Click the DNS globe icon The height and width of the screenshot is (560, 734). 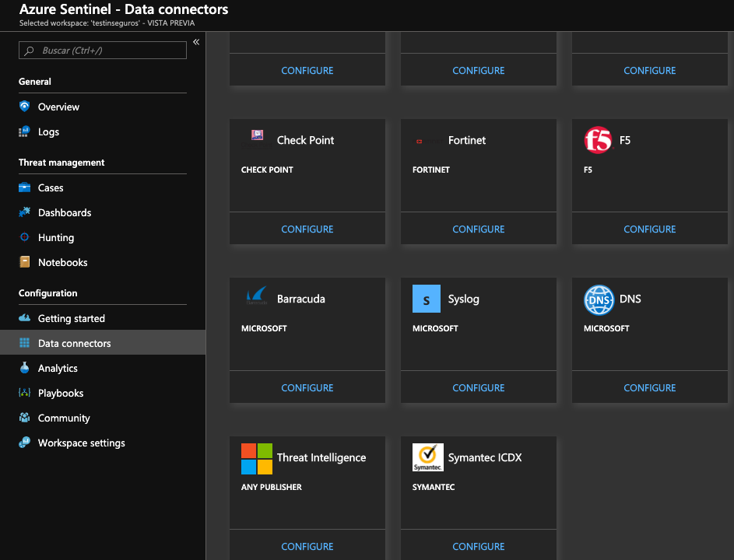click(x=599, y=299)
